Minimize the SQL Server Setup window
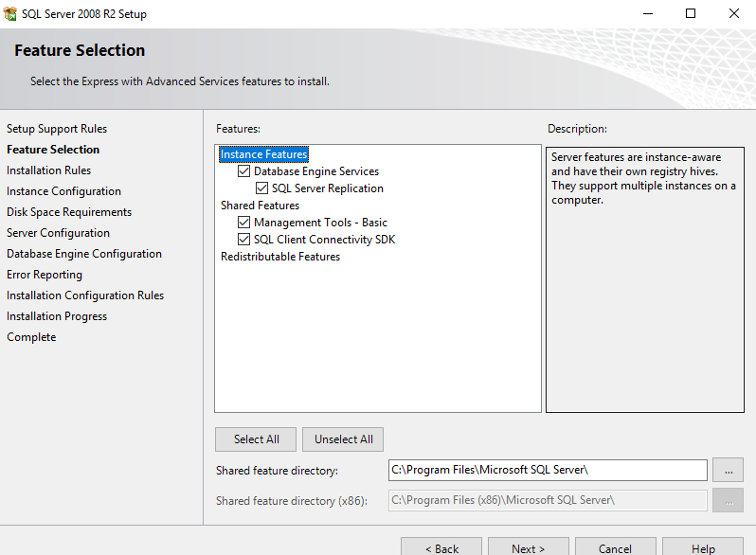This screenshot has height=555, width=756. [647, 14]
